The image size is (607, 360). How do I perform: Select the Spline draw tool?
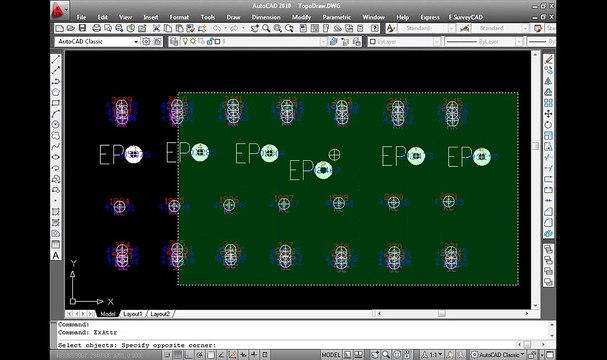click(x=56, y=146)
